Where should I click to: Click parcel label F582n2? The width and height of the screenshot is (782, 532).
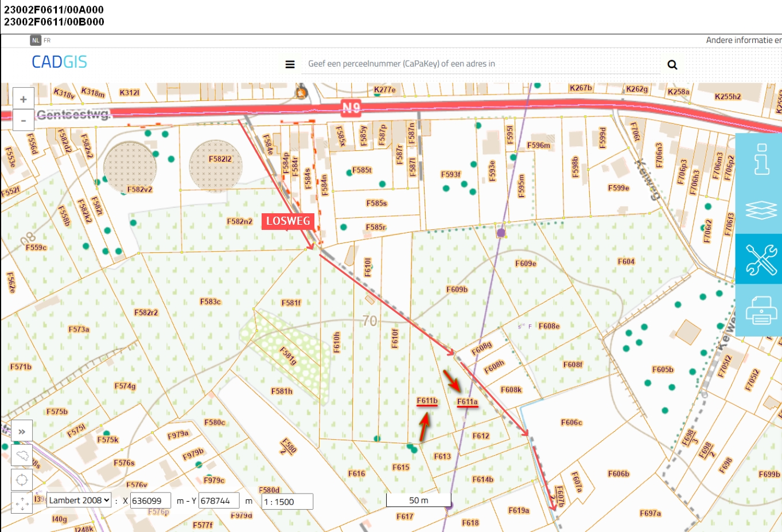[240, 221]
